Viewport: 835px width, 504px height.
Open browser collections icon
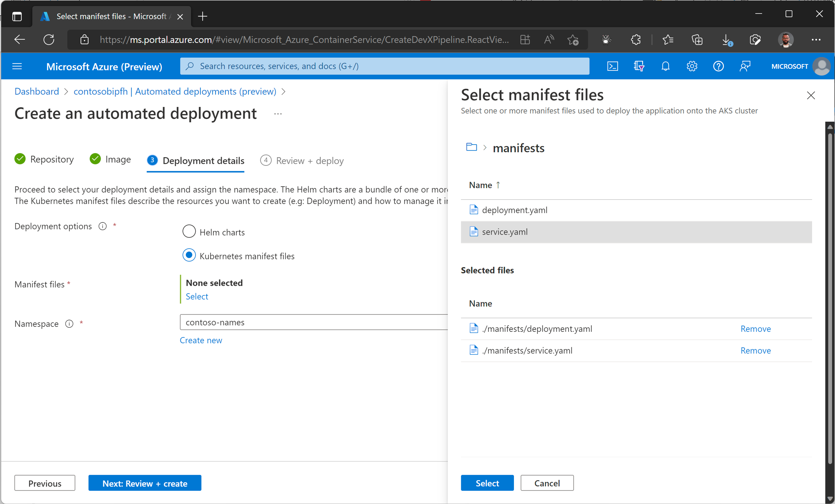click(x=697, y=40)
